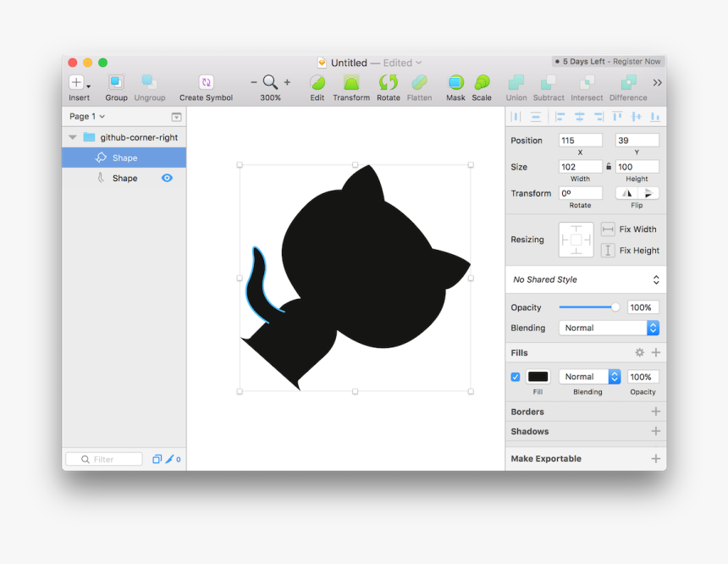728x564 pixels.
Task: Click the Rotate angle field
Action: (581, 193)
